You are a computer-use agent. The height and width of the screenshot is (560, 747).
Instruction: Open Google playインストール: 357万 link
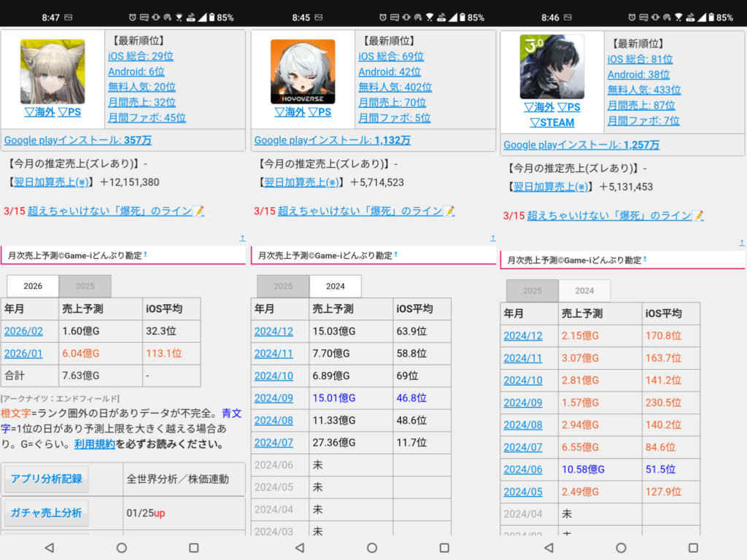click(x=78, y=140)
